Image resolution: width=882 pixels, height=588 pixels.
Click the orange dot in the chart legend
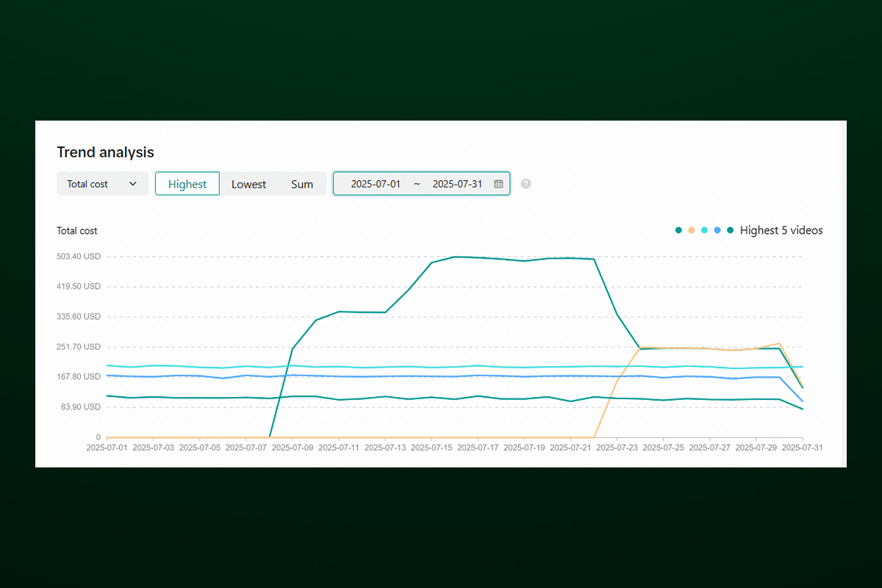pyautogui.click(x=692, y=231)
